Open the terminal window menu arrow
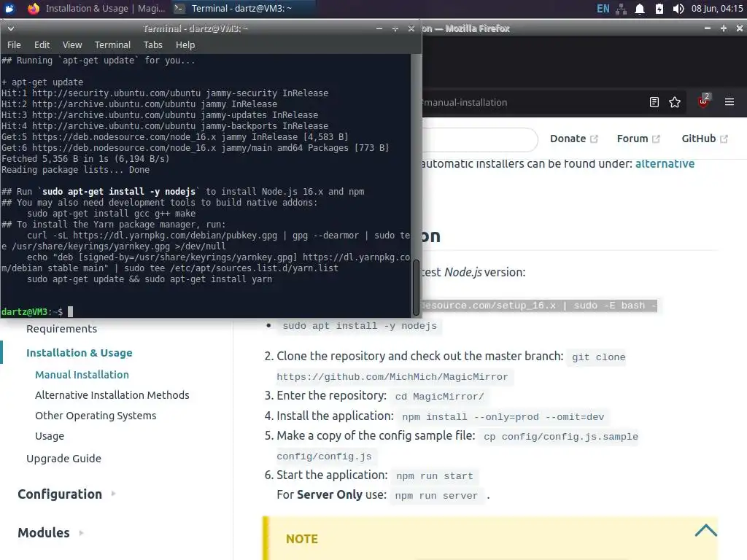Viewport: 747px width, 560px height. pyautogui.click(x=10, y=28)
